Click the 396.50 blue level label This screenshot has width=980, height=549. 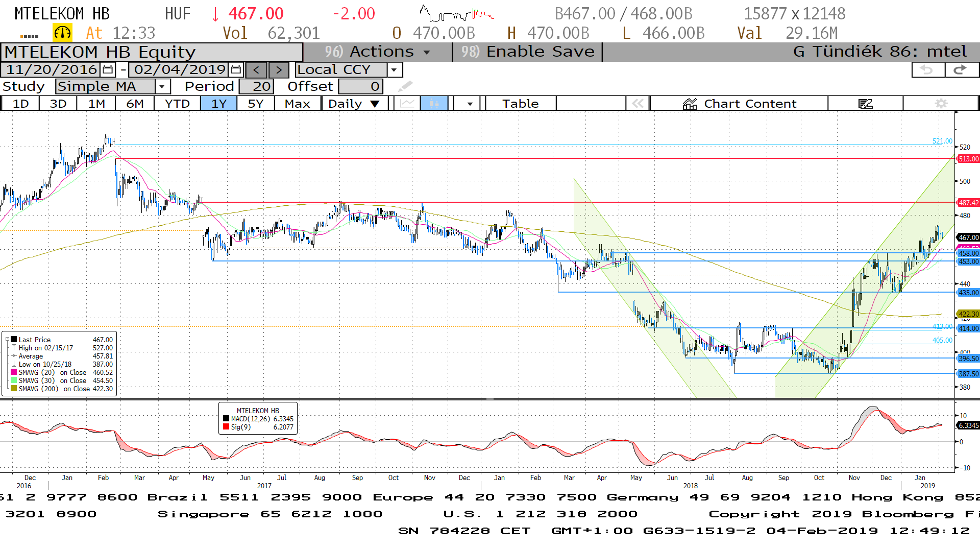968,359
